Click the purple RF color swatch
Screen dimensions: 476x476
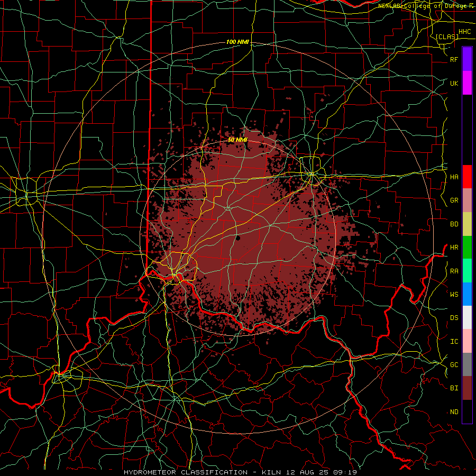(x=467, y=59)
